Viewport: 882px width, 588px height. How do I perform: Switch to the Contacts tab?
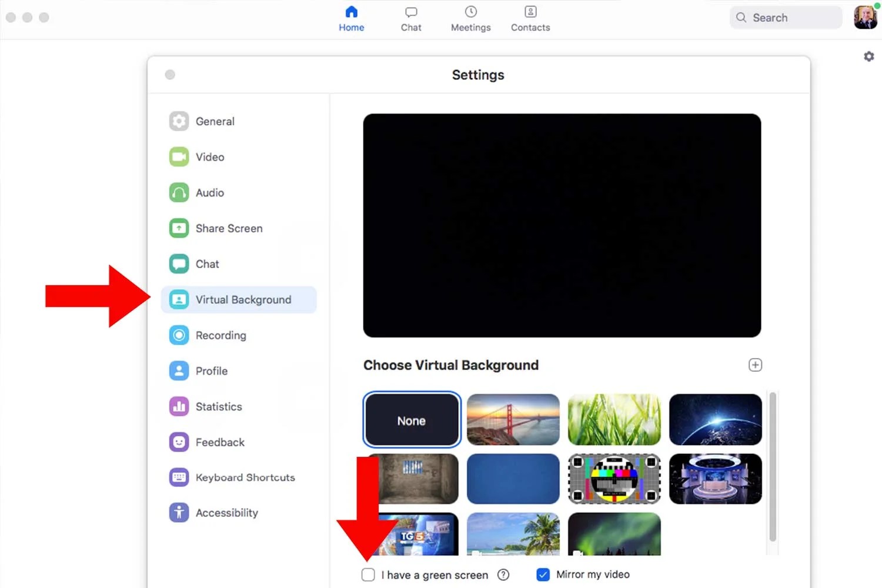[x=530, y=18]
